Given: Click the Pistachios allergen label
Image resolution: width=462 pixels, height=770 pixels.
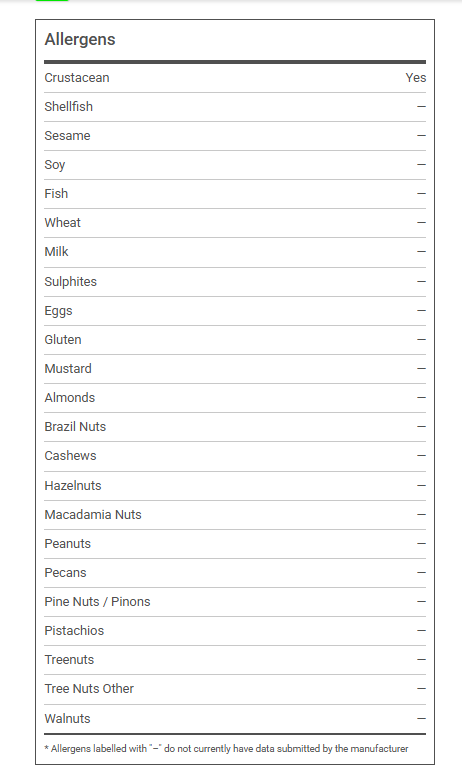Looking at the screenshot, I should [x=74, y=631].
